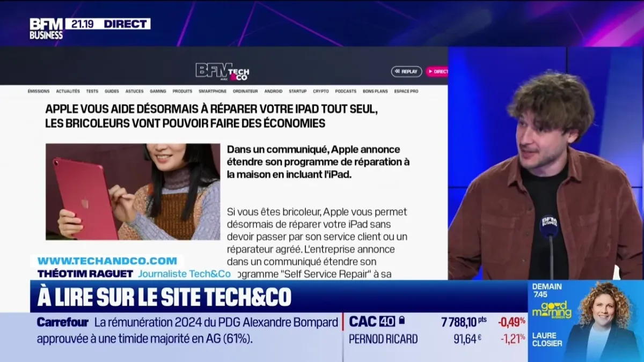
Task: Select the Tests navigation item
Action: (x=92, y=91)
